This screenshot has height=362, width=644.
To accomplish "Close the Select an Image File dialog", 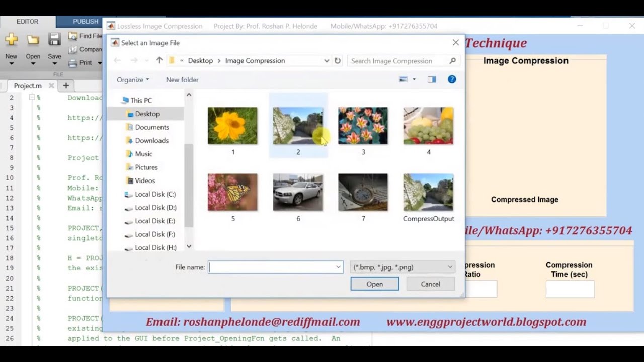I will pos(456,43).
